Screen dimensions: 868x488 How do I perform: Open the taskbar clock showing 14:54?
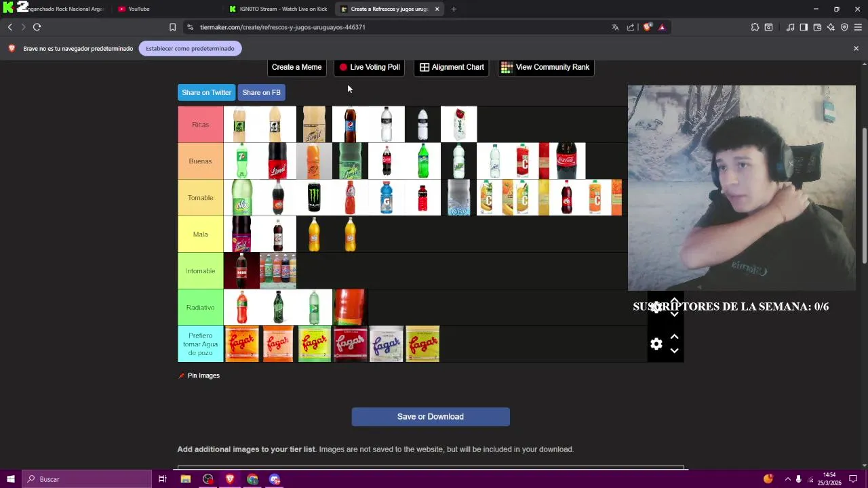[831, 479]
